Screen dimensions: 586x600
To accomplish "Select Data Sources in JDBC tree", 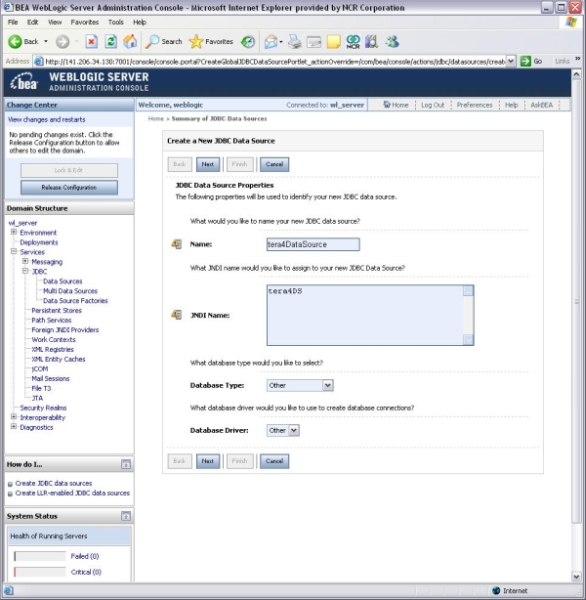I will (62, 281).
